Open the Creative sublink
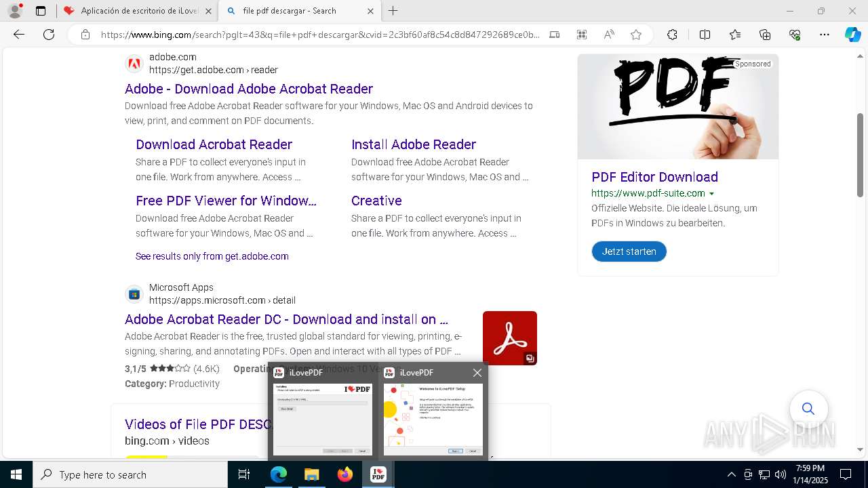This screenshot has width=868, height=488. [x=376, y=201]
